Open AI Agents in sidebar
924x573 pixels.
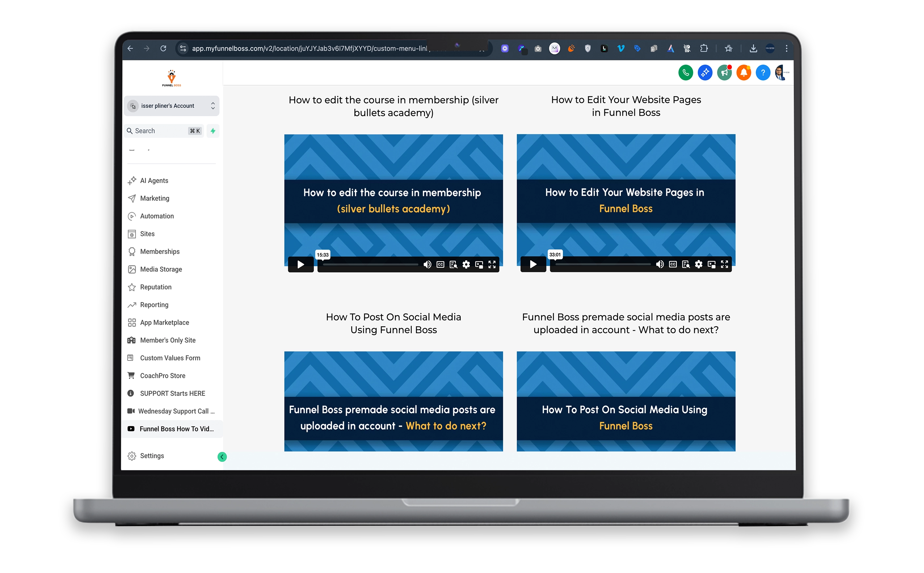[154, 180]
